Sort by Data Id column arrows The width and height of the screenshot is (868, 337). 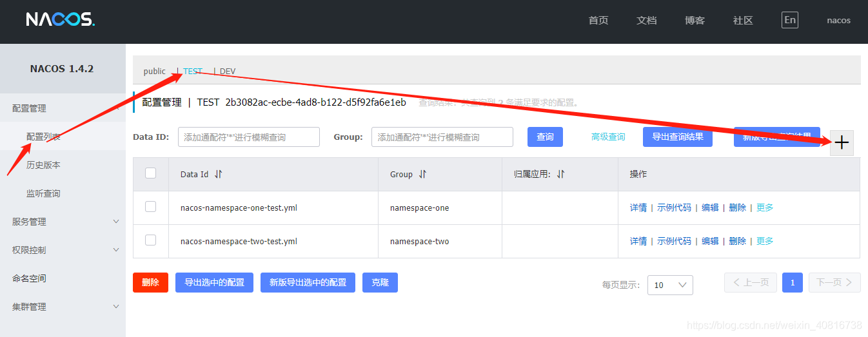pyautogui.click(x=218, y=174)
